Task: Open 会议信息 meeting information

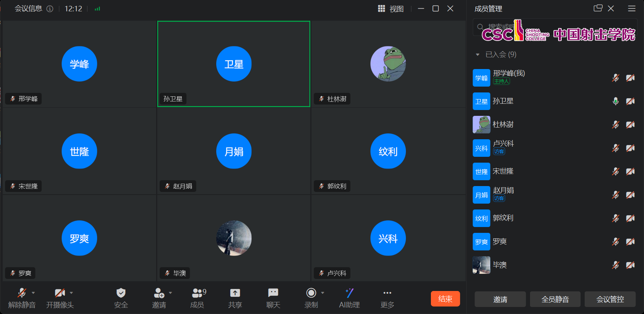Action: [x=28, y=9]
